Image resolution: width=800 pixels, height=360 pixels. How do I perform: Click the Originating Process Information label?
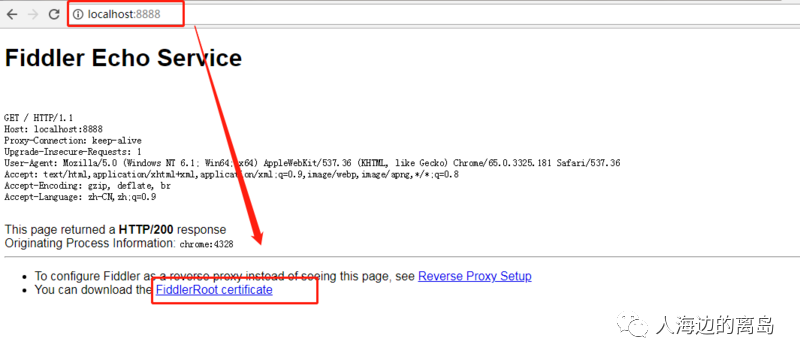point(90,243)
